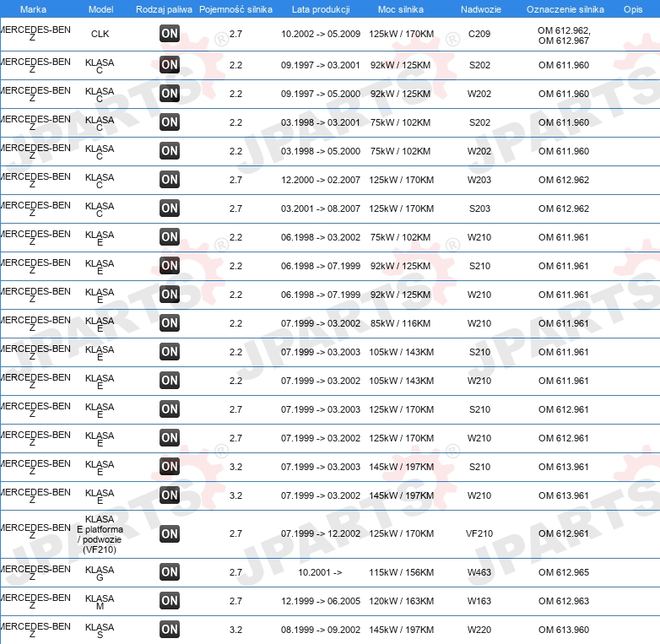The width and height of the screenshot is (660, 644).
Task: Select the OM 613.960 engine code
Action: pyautogui.click(x=564, y=630)
